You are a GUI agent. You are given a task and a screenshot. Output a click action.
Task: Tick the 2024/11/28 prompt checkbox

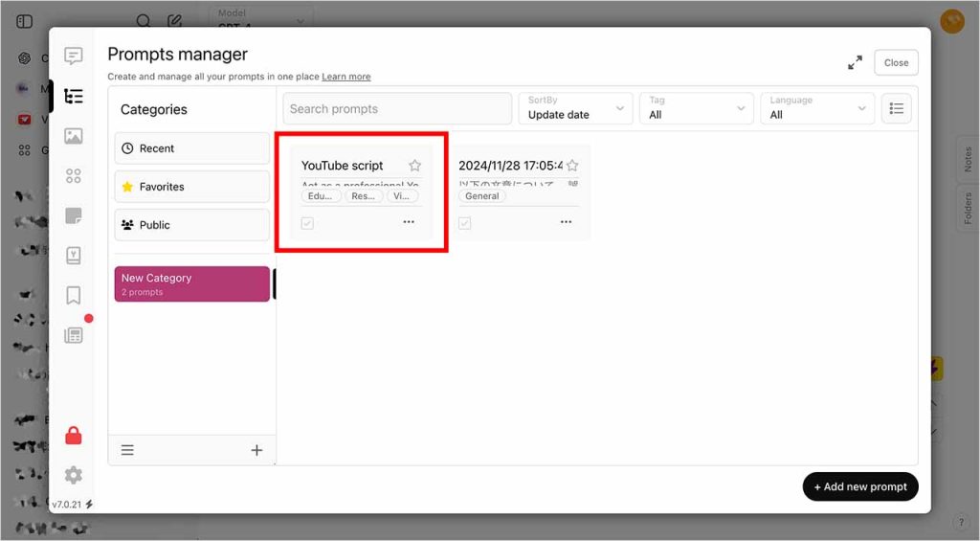pyautogui.click(x=464, y=223)
